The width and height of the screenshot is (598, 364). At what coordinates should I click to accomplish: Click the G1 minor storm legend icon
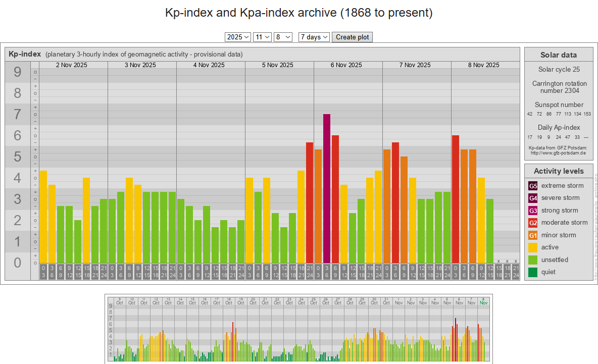coord(533,235)
